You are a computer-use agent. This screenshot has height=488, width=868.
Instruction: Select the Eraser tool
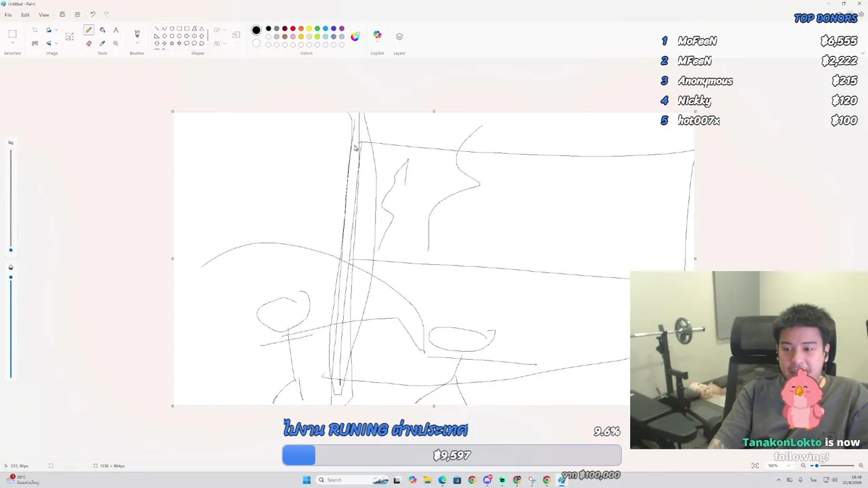(89, 43)
